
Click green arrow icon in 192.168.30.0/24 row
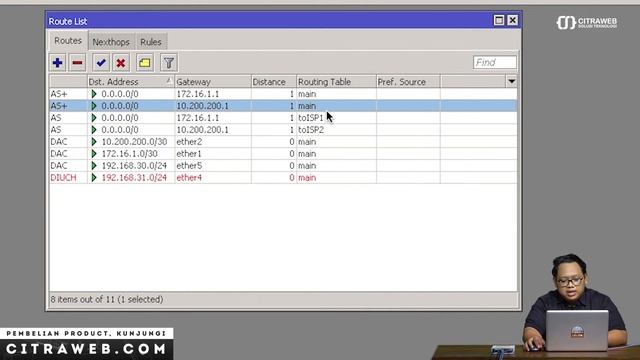coord(94,165)
